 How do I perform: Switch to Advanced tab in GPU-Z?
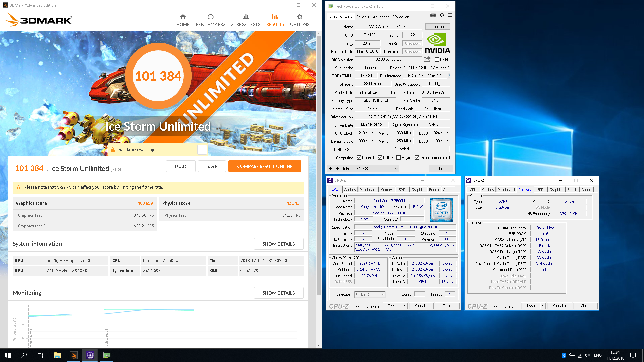click(x=381, y=17)
